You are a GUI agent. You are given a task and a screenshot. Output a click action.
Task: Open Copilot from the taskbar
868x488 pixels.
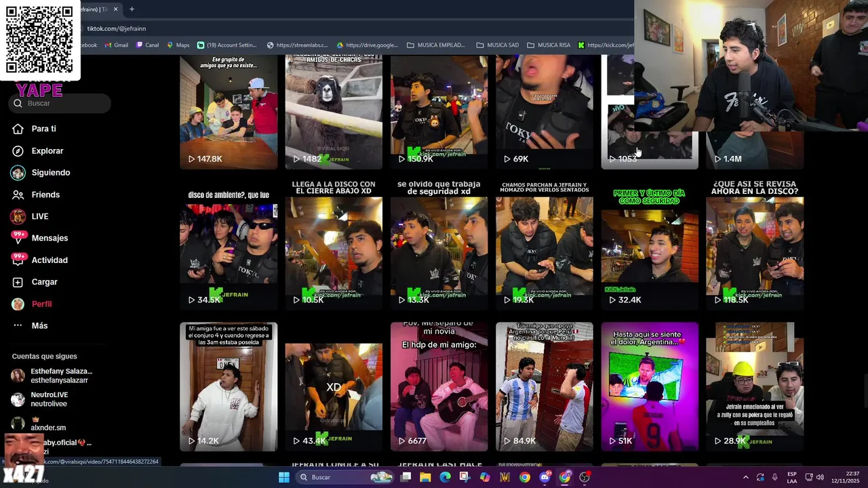485,477
